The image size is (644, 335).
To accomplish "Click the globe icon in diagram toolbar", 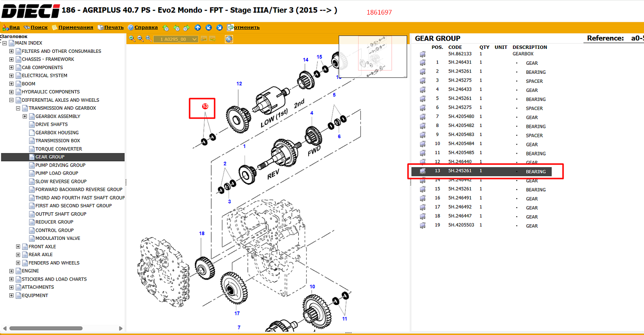I will coord(229,39).
